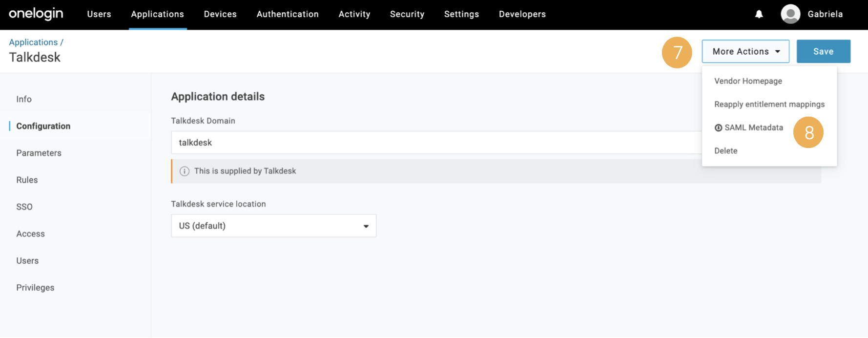
Task: Click the OneLogin logo
Action: (36, 14)
